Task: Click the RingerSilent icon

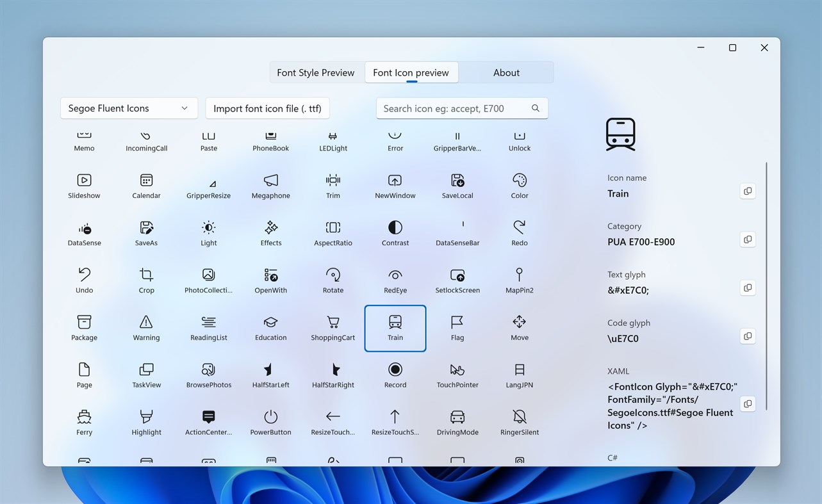Action: (519, 423)
